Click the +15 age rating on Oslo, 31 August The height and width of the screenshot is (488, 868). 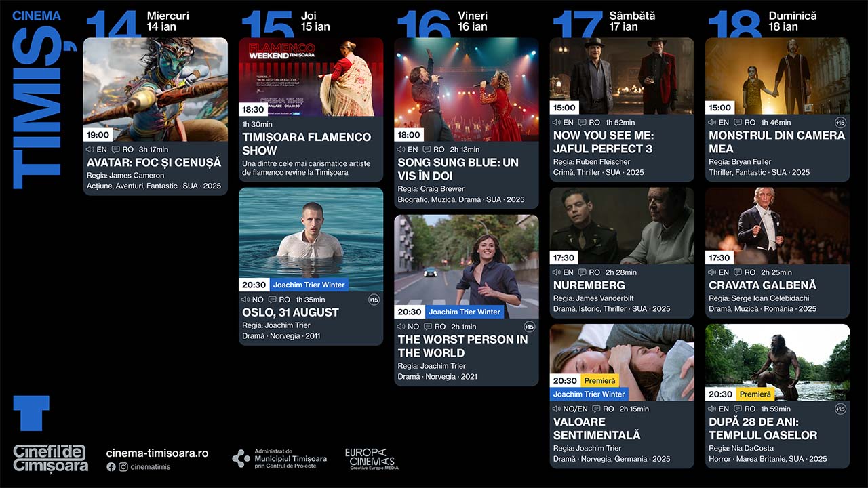[374, 300]
